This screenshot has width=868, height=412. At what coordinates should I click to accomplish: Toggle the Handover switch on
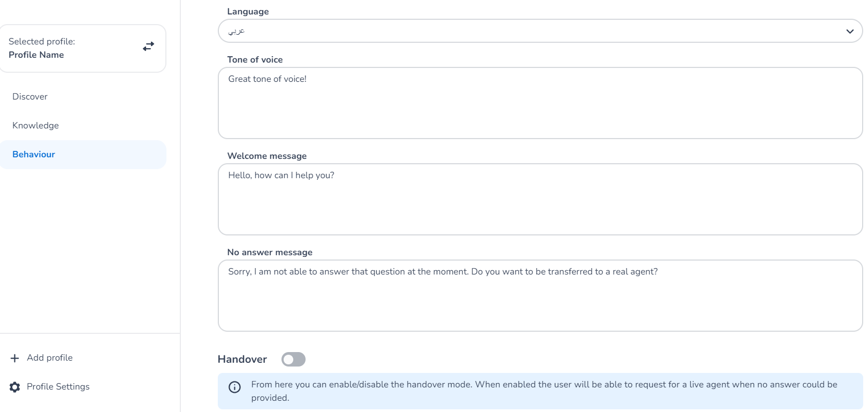click(293, 360)
